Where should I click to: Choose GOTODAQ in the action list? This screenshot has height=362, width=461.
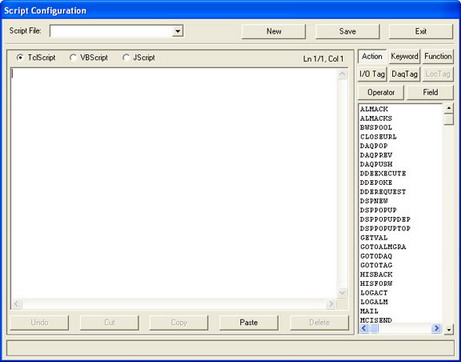point(376,256)
